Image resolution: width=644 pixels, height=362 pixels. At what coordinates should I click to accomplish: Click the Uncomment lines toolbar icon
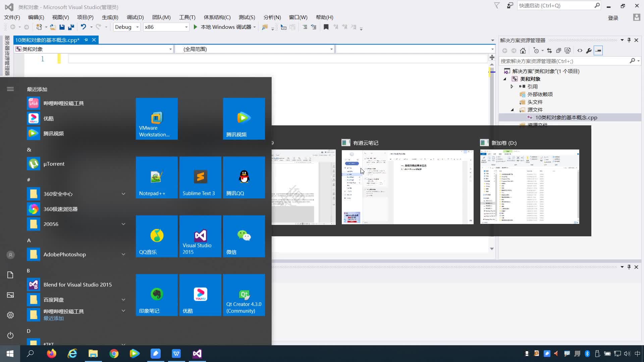click(x=314, y=27)
